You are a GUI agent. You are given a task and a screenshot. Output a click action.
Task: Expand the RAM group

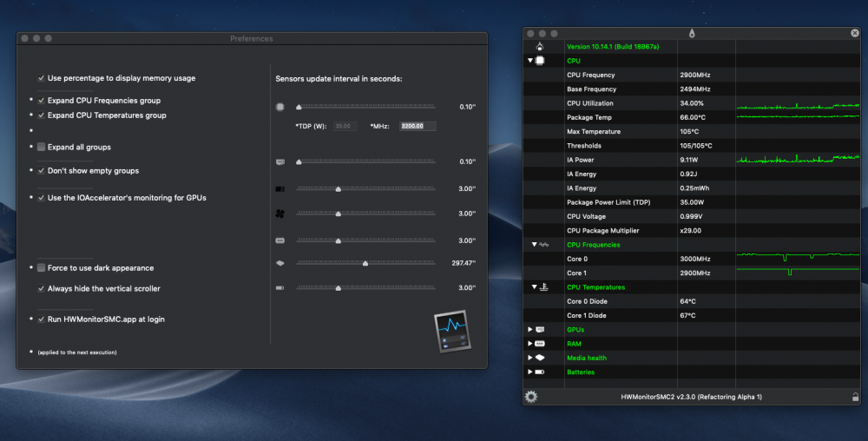[x=529, y=344]
